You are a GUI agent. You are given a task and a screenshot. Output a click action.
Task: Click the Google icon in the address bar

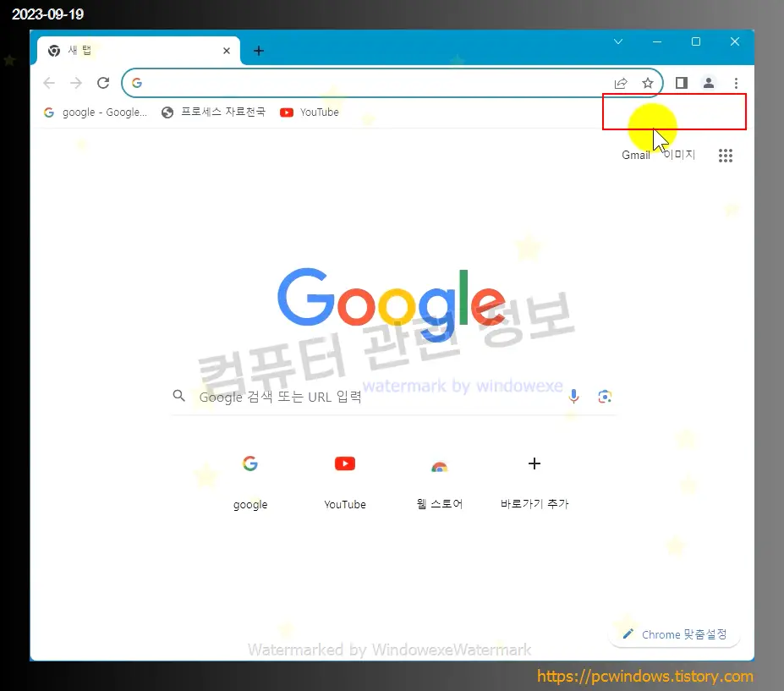(137, 83)
